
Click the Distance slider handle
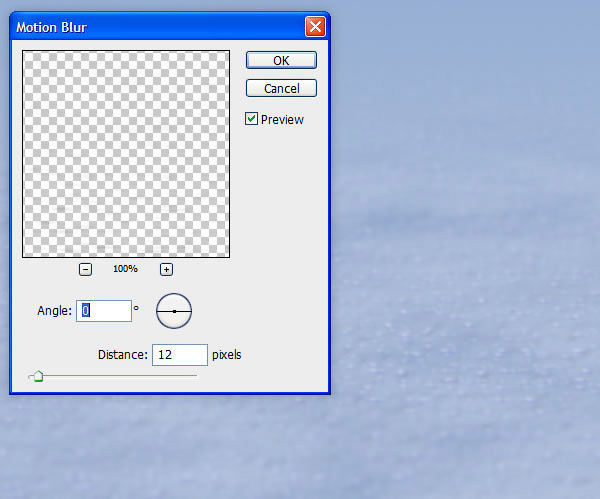[38, 376]
